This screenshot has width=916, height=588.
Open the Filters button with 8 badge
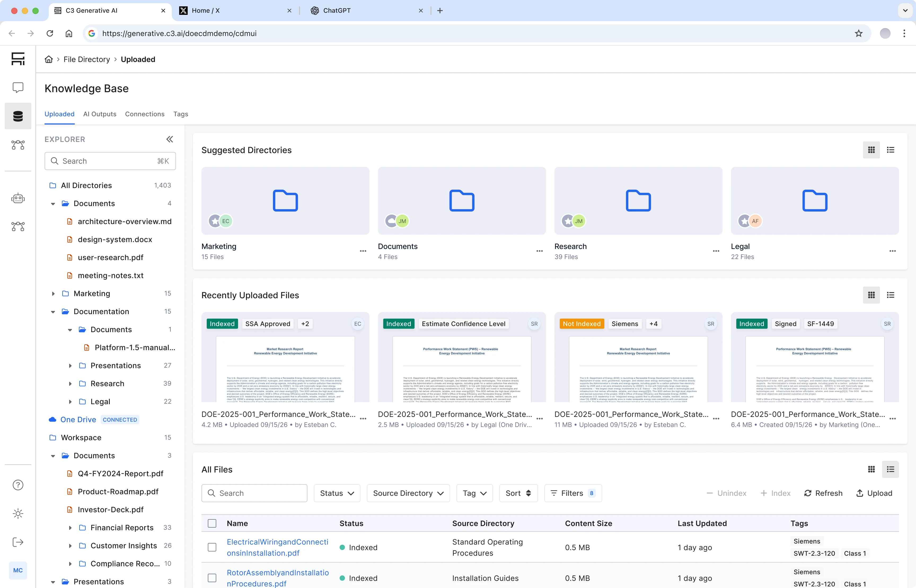[x=573, y=493]
